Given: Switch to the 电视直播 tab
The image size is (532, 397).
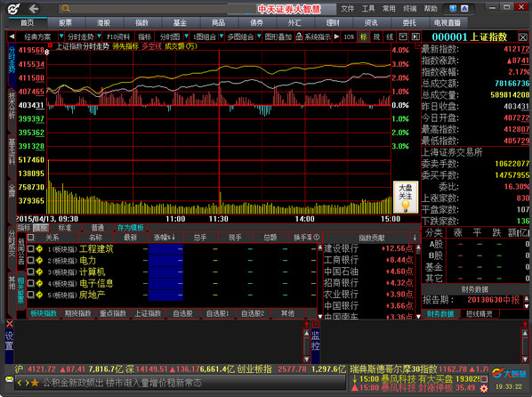Looking at the screenshot, I should click(x=447, y=23).
